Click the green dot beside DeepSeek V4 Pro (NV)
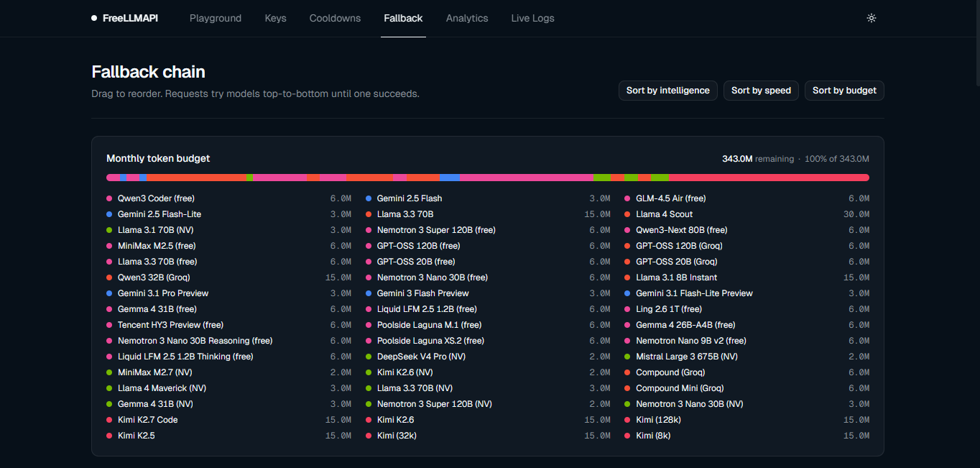 coord(369,357)
